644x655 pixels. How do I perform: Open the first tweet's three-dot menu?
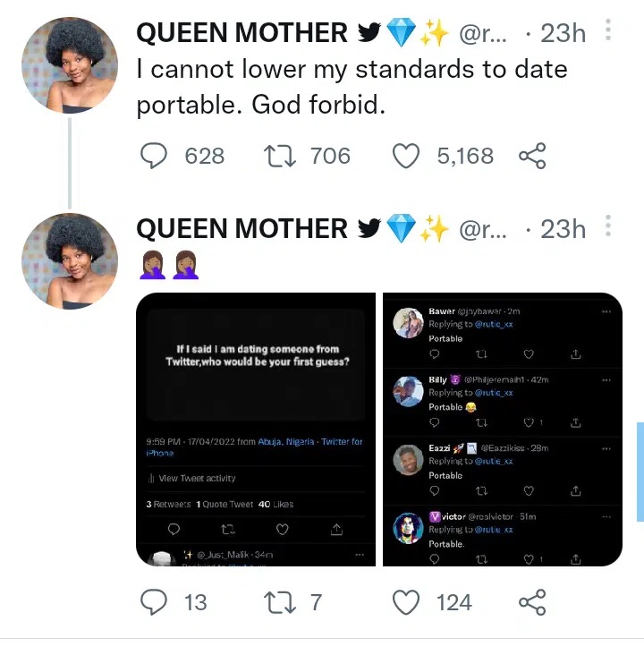tap(608, 32)
